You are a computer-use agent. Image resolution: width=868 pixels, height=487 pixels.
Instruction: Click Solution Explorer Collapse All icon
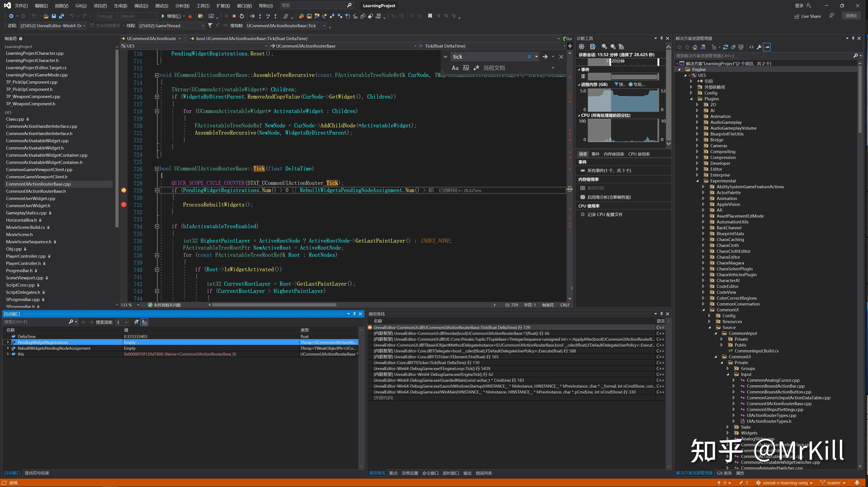[x=733, y=47]
